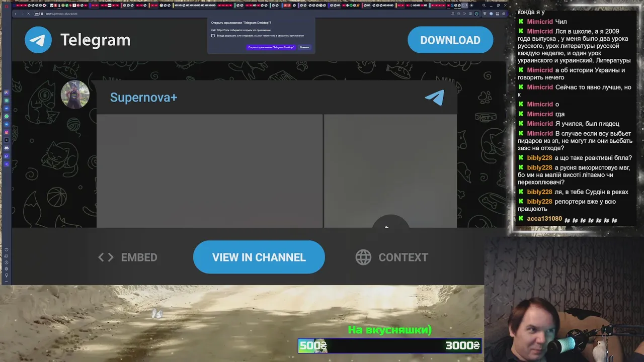Screen dimensions: 644x362
Task: Toggle the VPN badge in address bar
Action: point(37,14)
